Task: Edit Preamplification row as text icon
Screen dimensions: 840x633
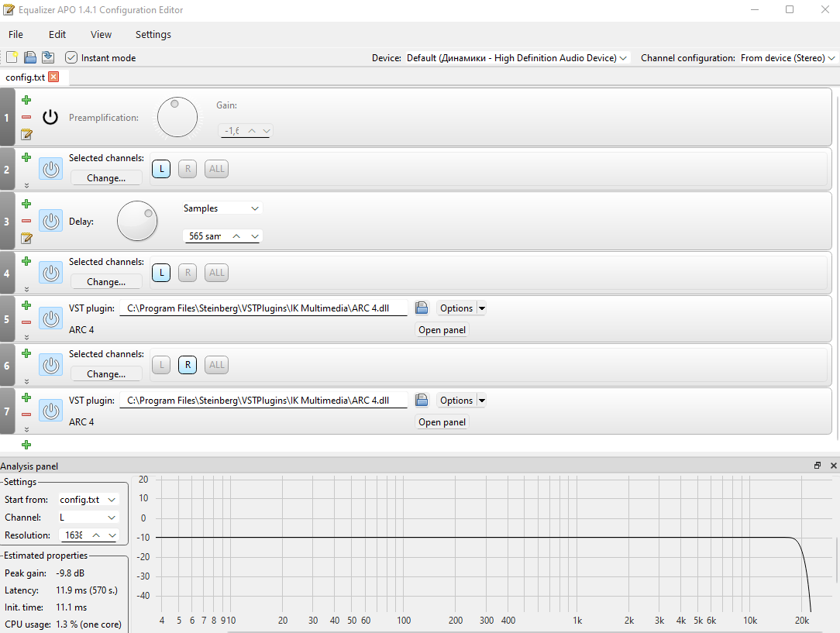Action: point(26,134)
